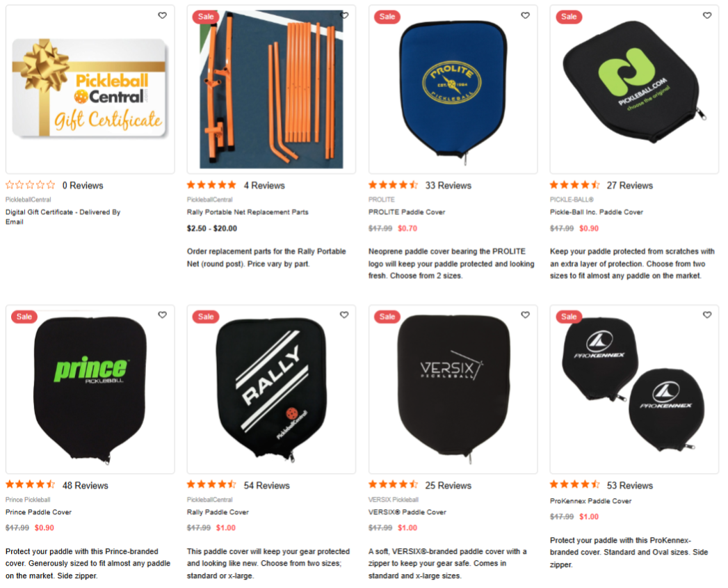728x588 pixels.
Task: View the 33 Reviews for PROLITE cover
Action: 448,186
